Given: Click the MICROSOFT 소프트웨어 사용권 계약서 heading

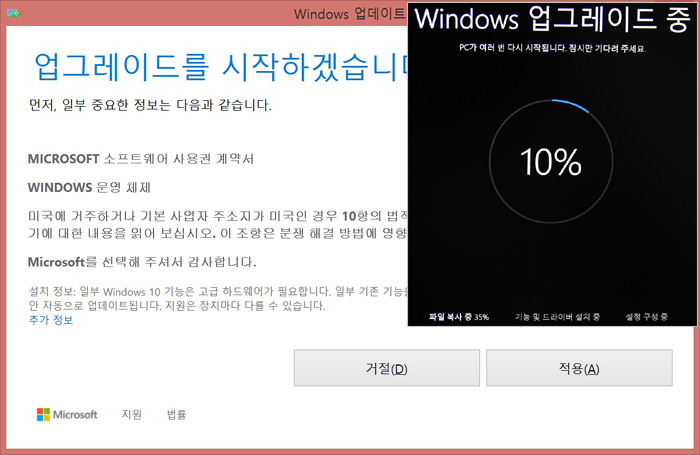Looking at the screenshot, I should pos(141,159).
